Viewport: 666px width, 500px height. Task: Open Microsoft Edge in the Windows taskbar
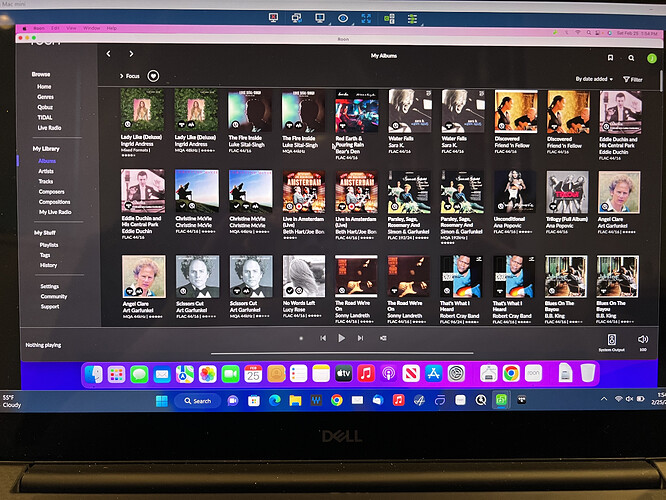click(275, 401)
